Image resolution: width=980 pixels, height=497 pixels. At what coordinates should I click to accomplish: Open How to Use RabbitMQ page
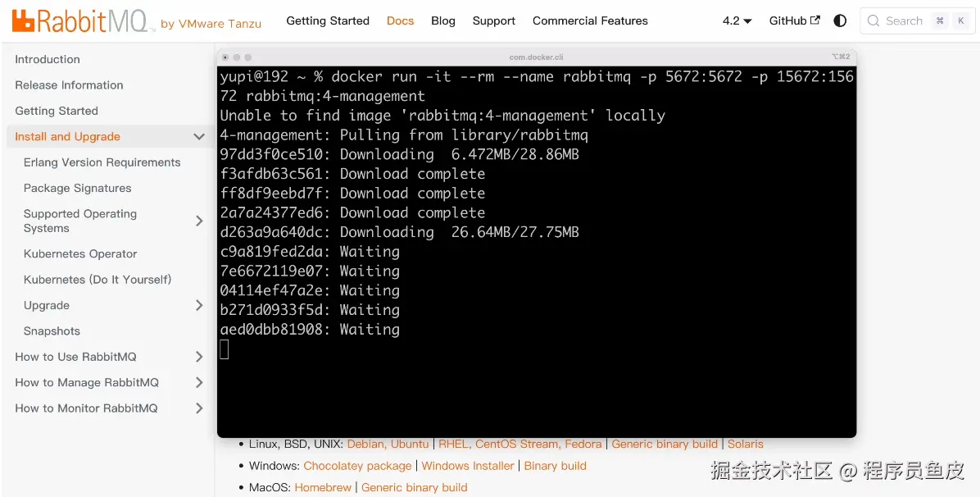pos(75,357)
